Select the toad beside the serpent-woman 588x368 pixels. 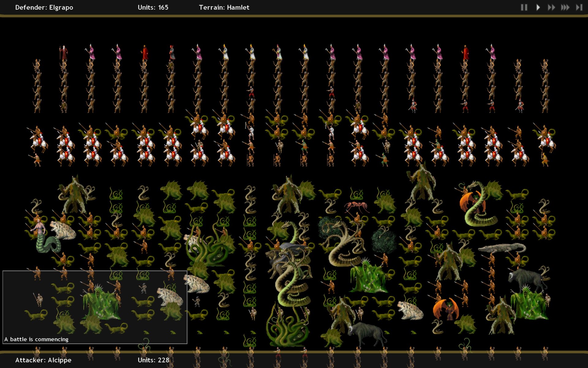pyautogui.click(x=63, y=230)
